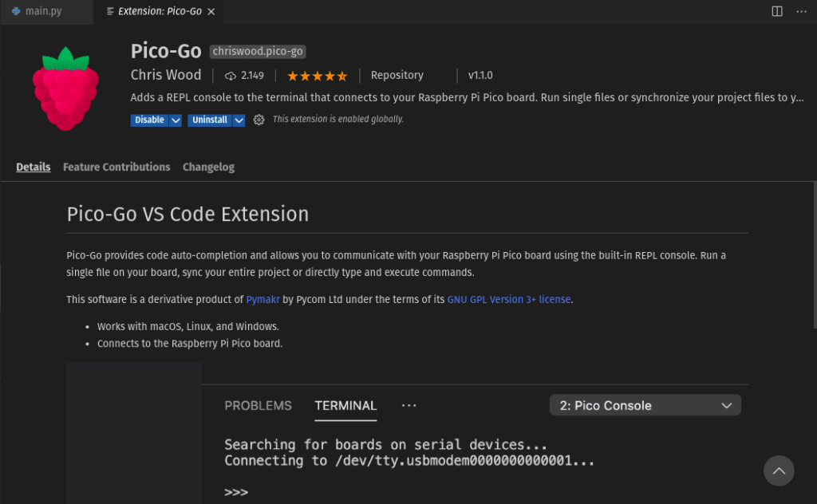Follow the GNU GPL Version 3+ license link
817x504 pixels.
pos(509,300)
